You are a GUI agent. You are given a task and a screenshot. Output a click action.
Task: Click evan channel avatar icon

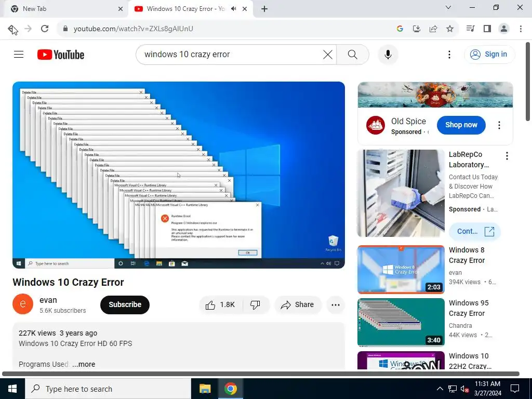(x=23, y=304)
